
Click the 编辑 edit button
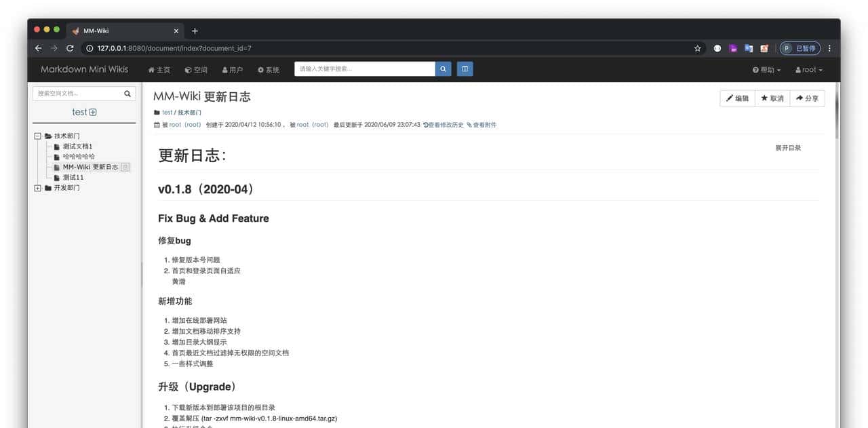[x=736, y=98]
